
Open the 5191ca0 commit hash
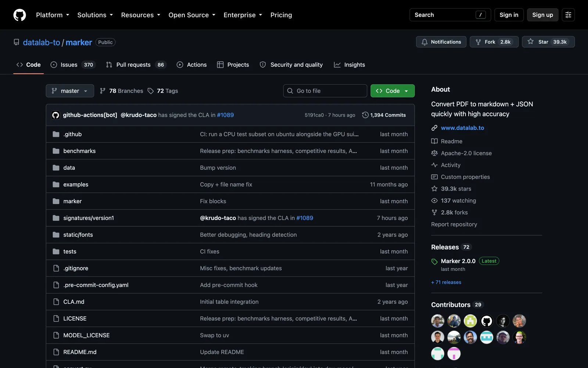(x=314, y=115)
